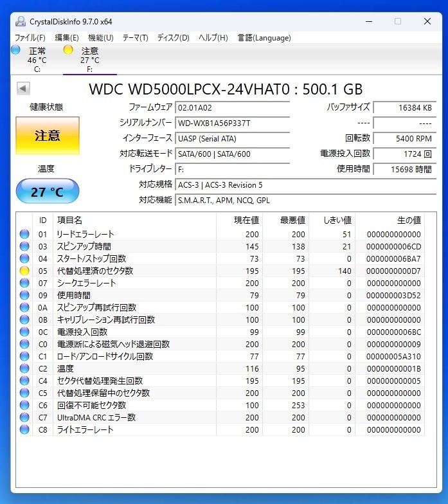Click current value 116 in the 温度 row

(x=252, y=369)
